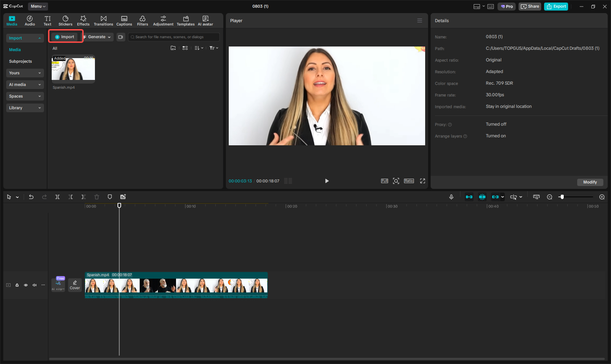Click the Undo icon above the timeline
This screenshot has width=611, height=364.
click(31, 197)
